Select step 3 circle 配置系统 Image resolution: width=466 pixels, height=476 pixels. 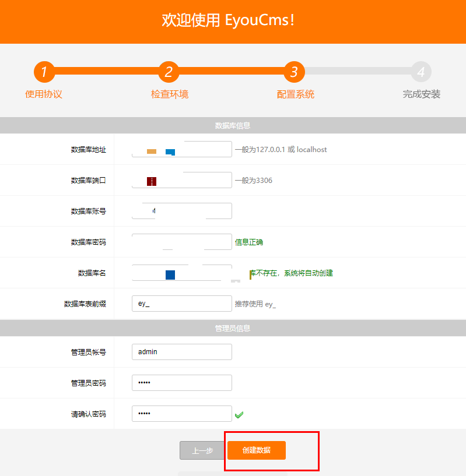coord(294,72)
